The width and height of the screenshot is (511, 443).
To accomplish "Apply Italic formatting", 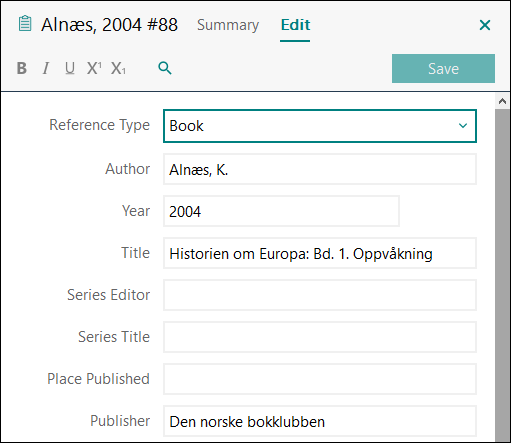I will coord(46,68).
